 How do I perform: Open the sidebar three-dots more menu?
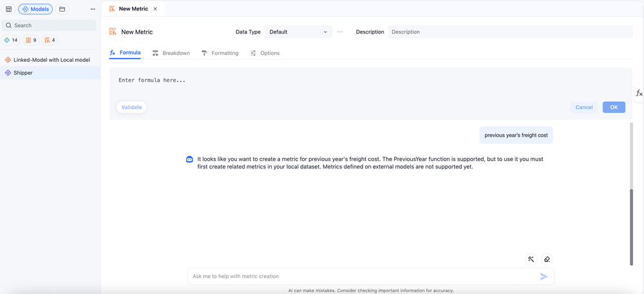click(x=93, y=9)
